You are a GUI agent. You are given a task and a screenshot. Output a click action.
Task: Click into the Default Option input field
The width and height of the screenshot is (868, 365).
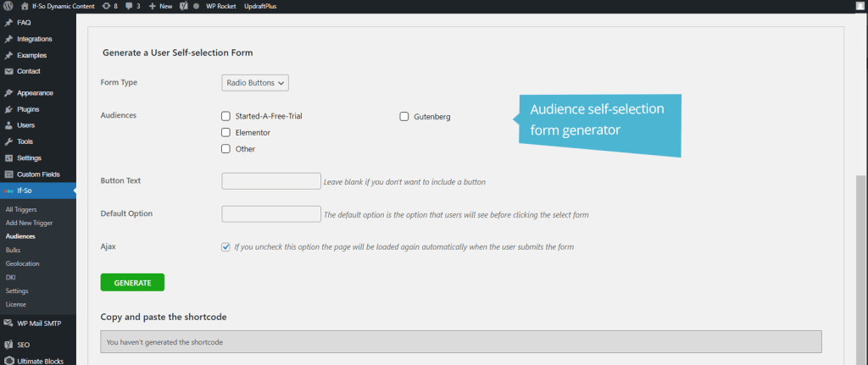pyautogui.click(x=271, y=214)
